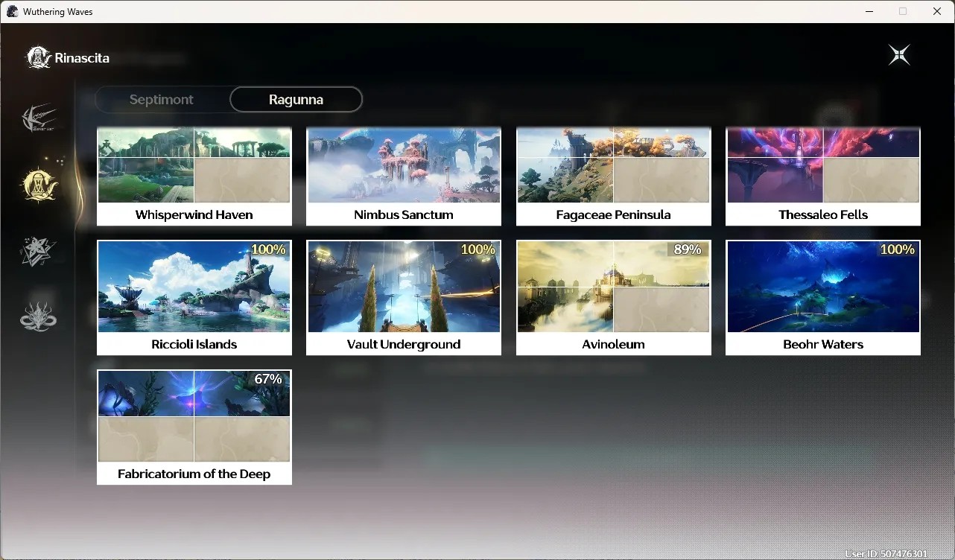955x560 pixels.
Task: Open Fabricatorium of the Deep card
Action: (194, 427)
